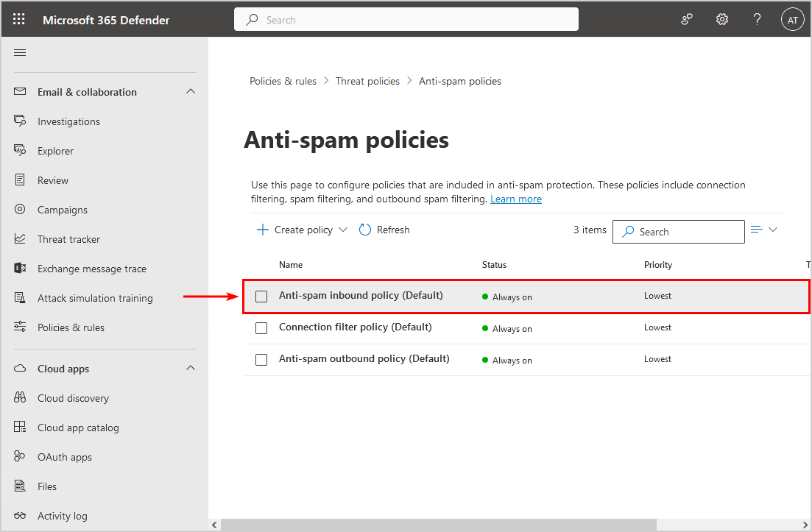Click the community feedback icon in header
Image resolution: width=812 pixels, height=532 pixels.
(687, 20)
